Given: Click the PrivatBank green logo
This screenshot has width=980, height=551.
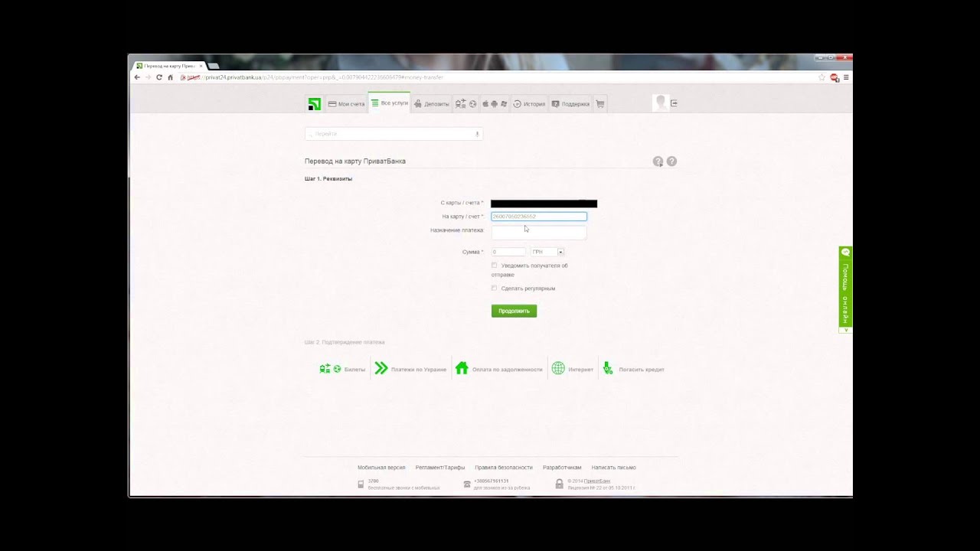Looking at the screenshot, I should click(314, 104).
